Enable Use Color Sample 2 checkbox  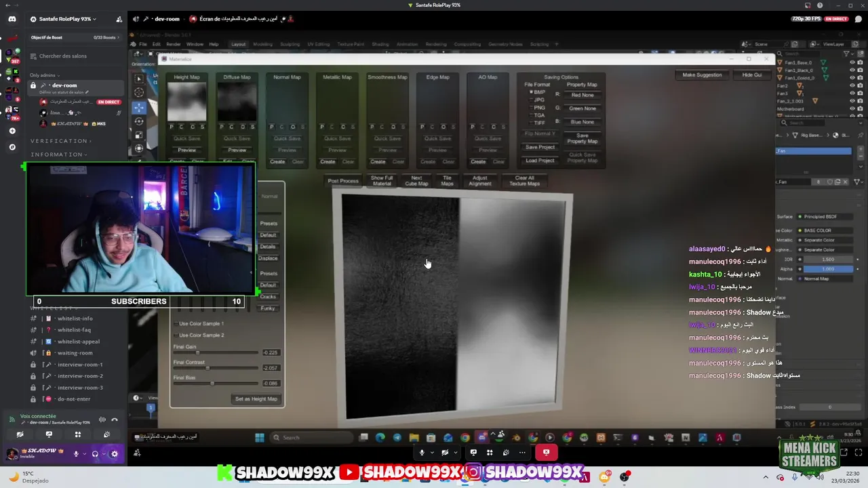pos(176,335)
